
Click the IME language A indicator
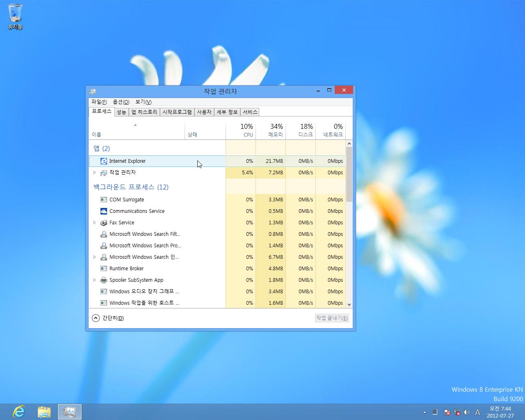point(477,412)
